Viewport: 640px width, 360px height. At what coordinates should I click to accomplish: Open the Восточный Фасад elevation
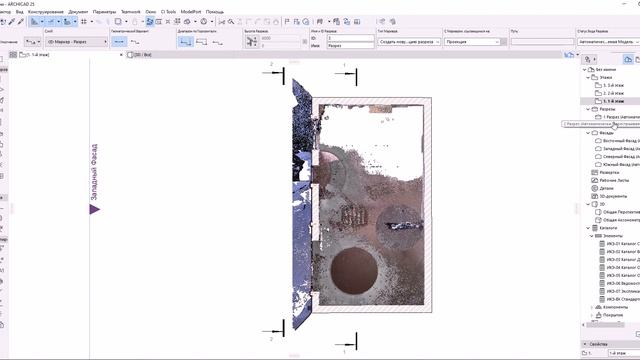[x=618, y=140]
